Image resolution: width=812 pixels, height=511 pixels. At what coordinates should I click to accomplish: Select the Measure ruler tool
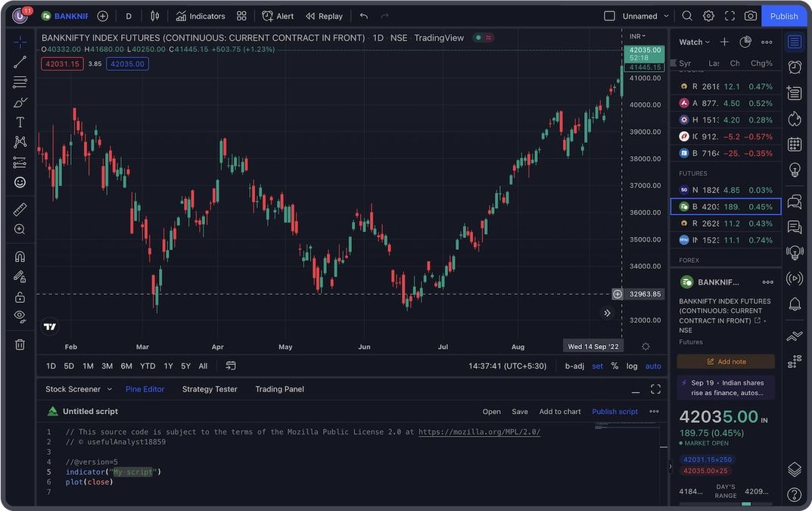20,208
